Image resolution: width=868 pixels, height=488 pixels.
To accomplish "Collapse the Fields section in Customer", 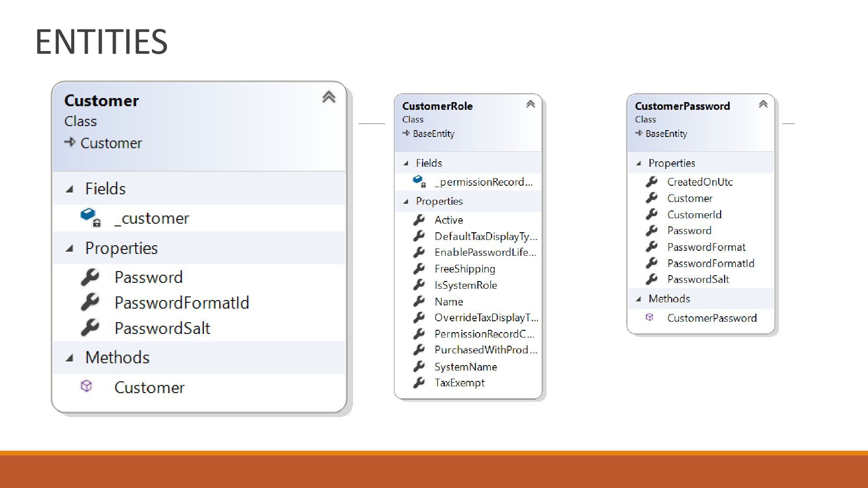I will pos(70,189).
